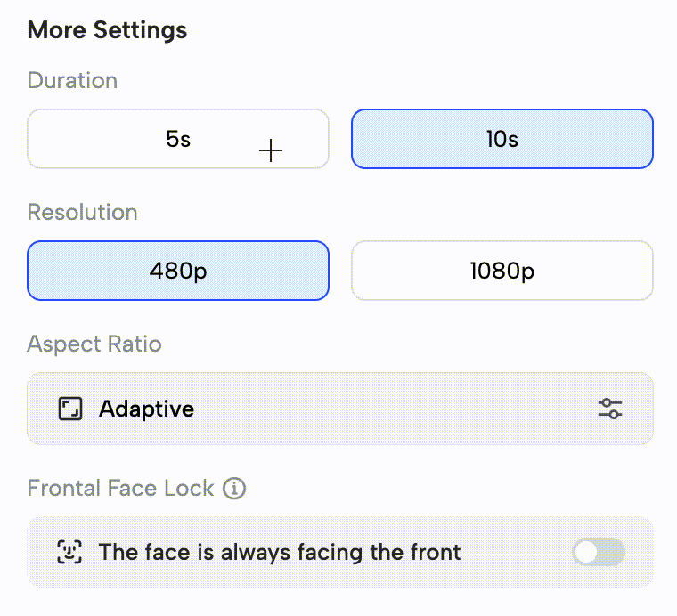Click the Frontal Face Lock info icon

click(234, 489)
